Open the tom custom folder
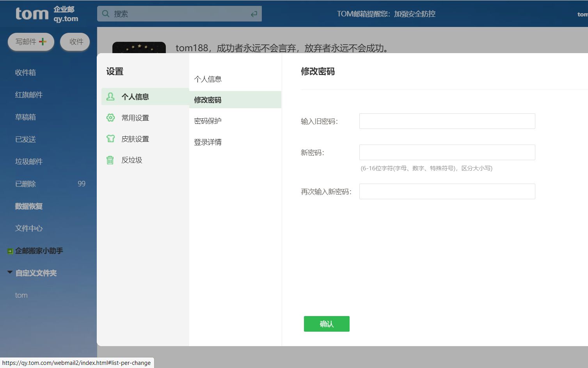Image resolution: width=588 pixels, height=368 pixels. (x=21, y=295)
